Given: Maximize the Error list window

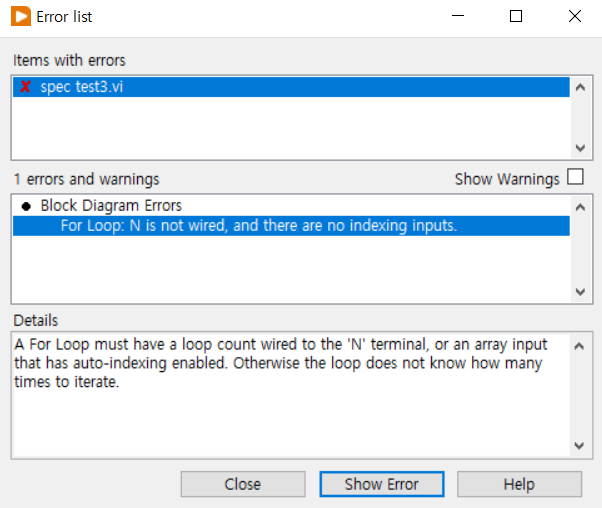Looking at the screenshot, I should [x=516, y=17].
